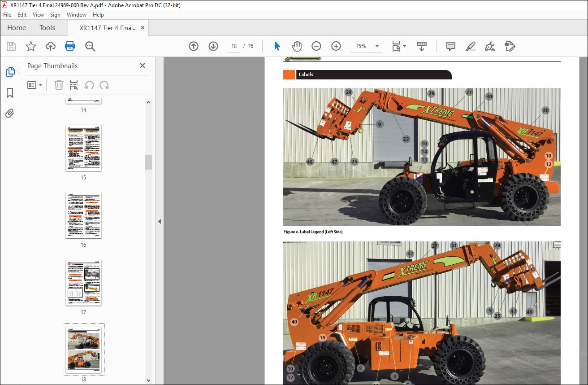Viewport: 588px width, 385px height.
Task: Click the Labels section heading
Action: coord(306,74)
